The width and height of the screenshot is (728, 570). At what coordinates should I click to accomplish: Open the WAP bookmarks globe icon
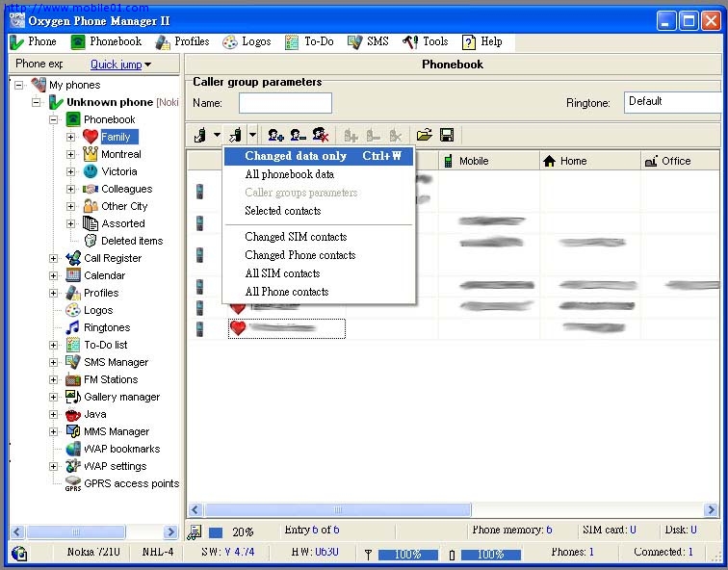(73, 449)
